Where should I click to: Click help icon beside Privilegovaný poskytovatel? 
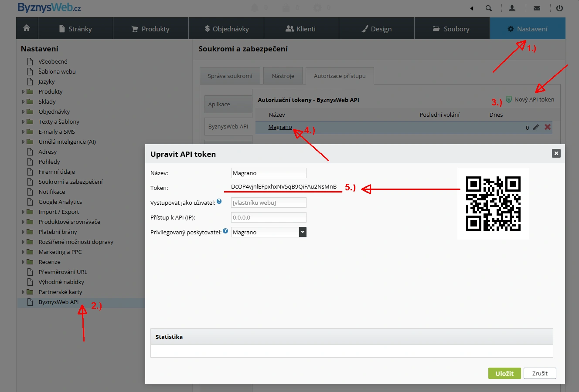point(225,231)
